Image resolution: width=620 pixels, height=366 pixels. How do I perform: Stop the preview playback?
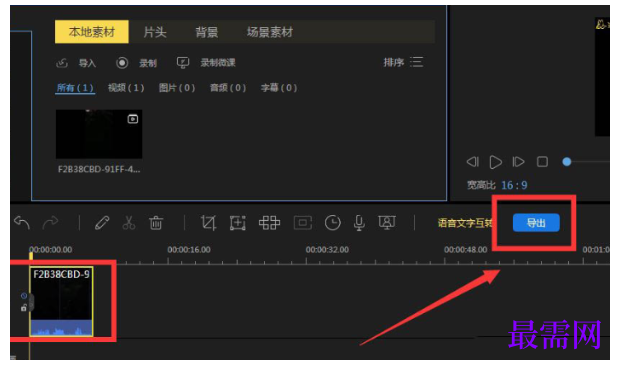pos(542,162)
